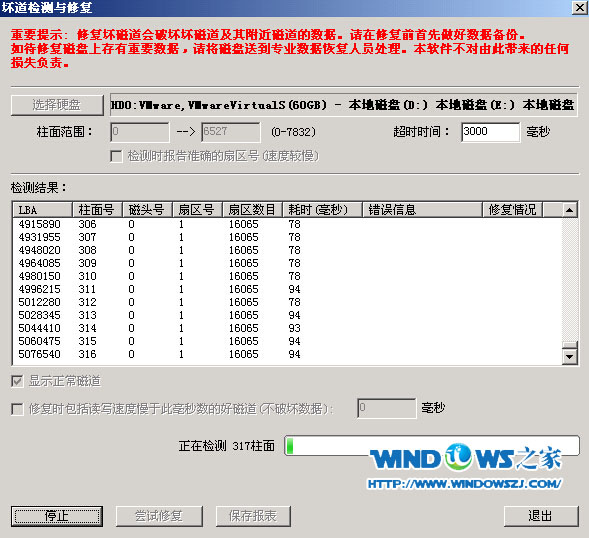Click the 退出 exit button

coord(541,516)
